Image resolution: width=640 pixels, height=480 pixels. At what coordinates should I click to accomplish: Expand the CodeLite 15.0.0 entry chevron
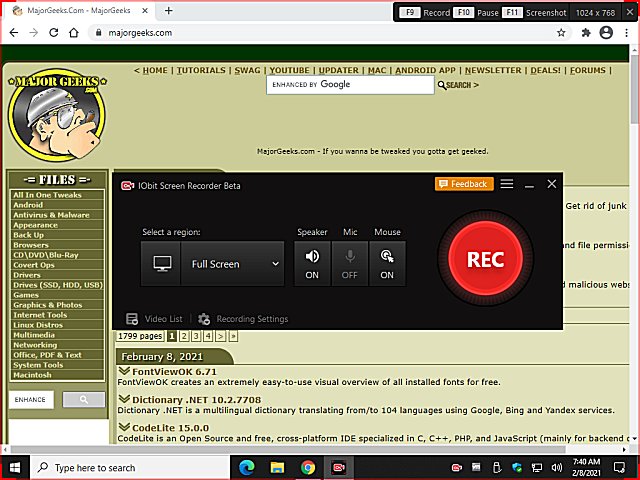(124, 427)
